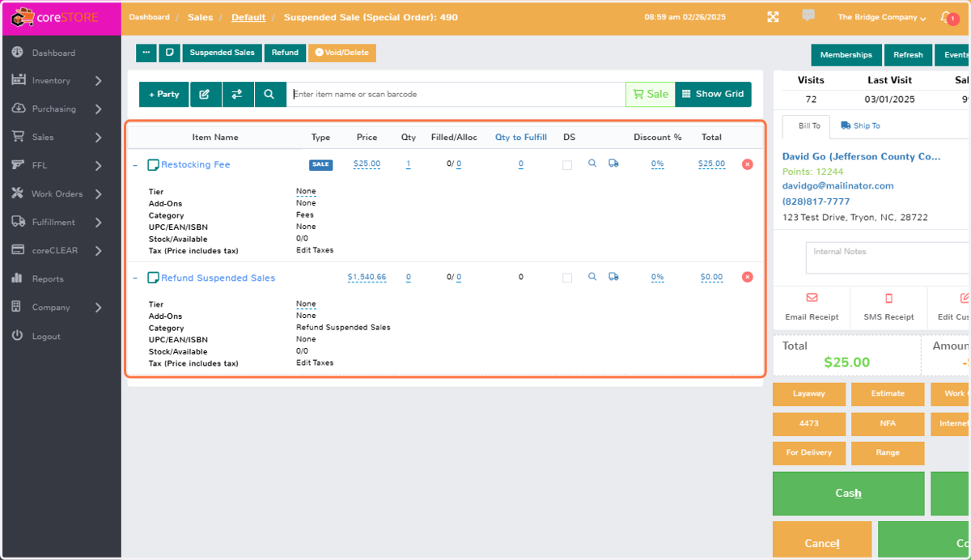971x560 pixels.
Task: Open the Memberships button
Action: 846,55
